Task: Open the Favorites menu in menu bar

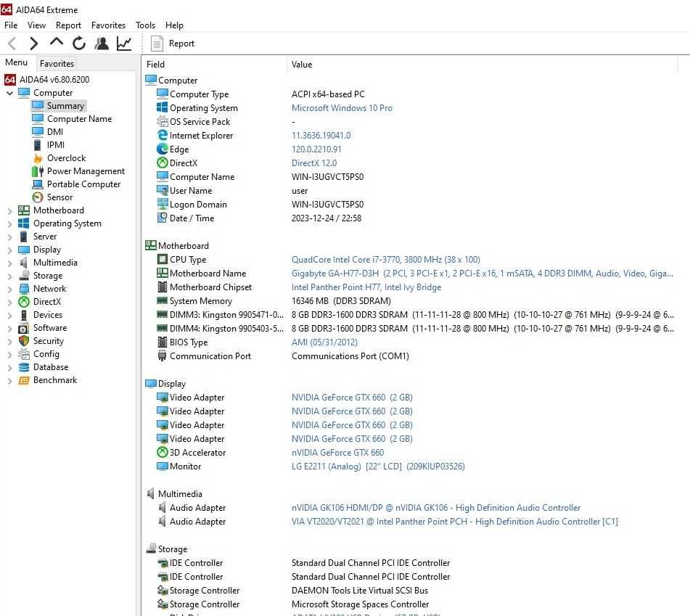Action: coord(108,25)
